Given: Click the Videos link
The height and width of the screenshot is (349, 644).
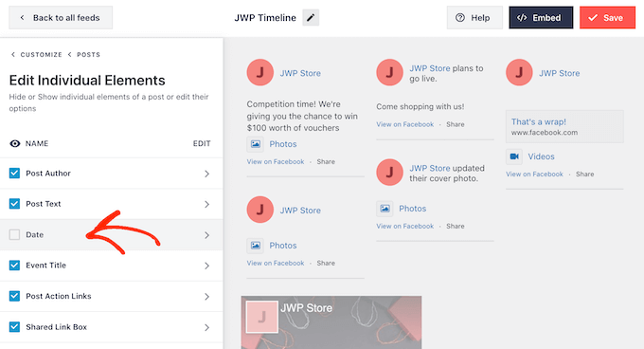Looking at the screenshot, I should tap(541, 156).
